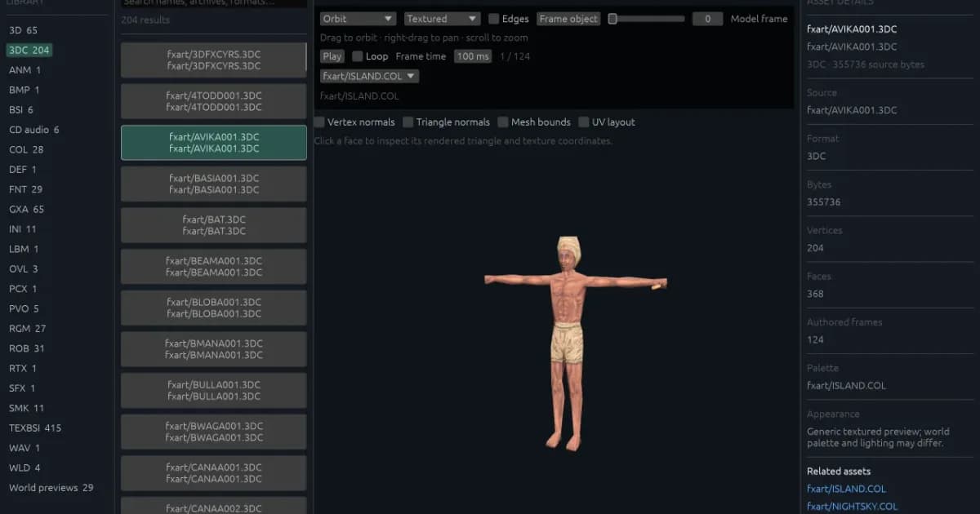This screenshot has width=980, height=514.
Task: Select the TEXBSI 415 library category
Action: 35,428
